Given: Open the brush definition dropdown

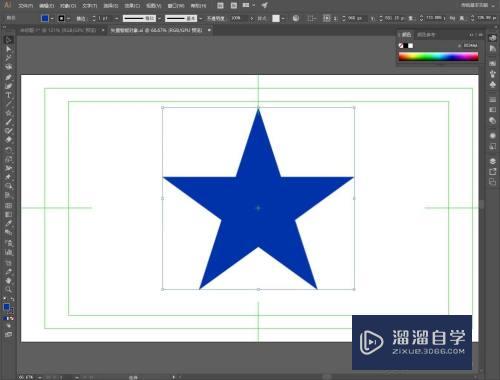Looking at the screenshot, I should click(x=200, y=19).
